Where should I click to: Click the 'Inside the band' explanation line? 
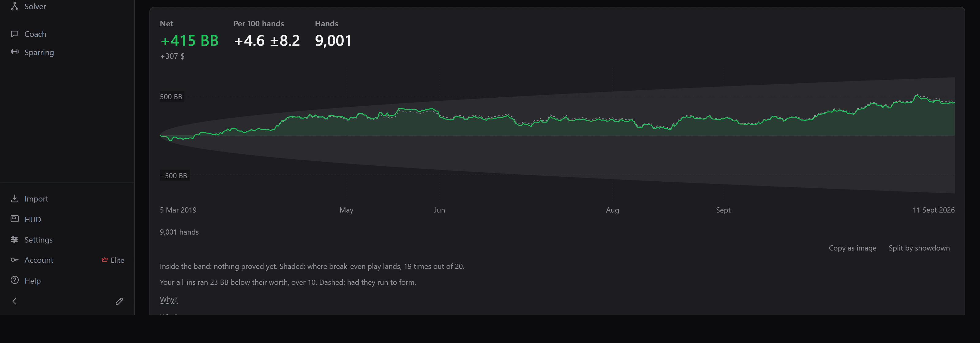coord(312,266)
